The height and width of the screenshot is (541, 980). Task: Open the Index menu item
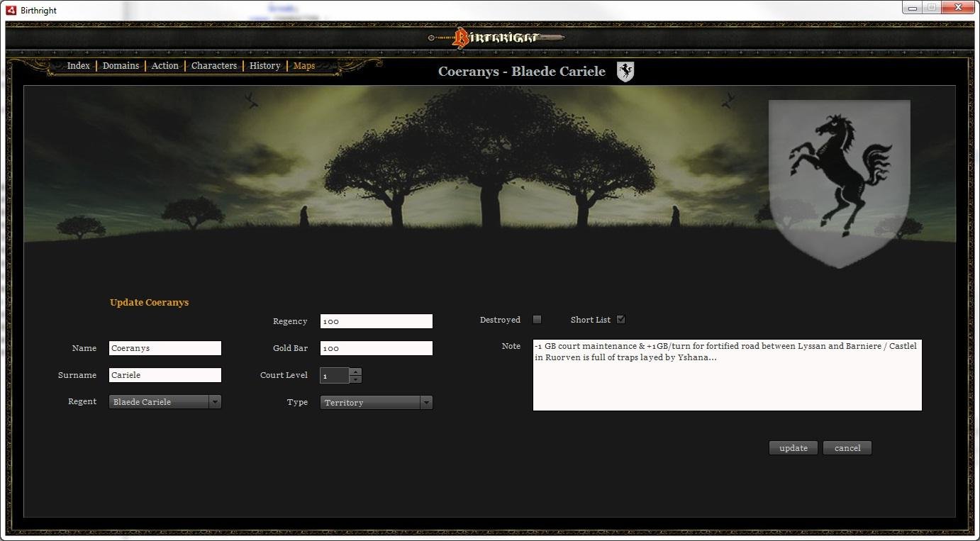pos(78,65)
